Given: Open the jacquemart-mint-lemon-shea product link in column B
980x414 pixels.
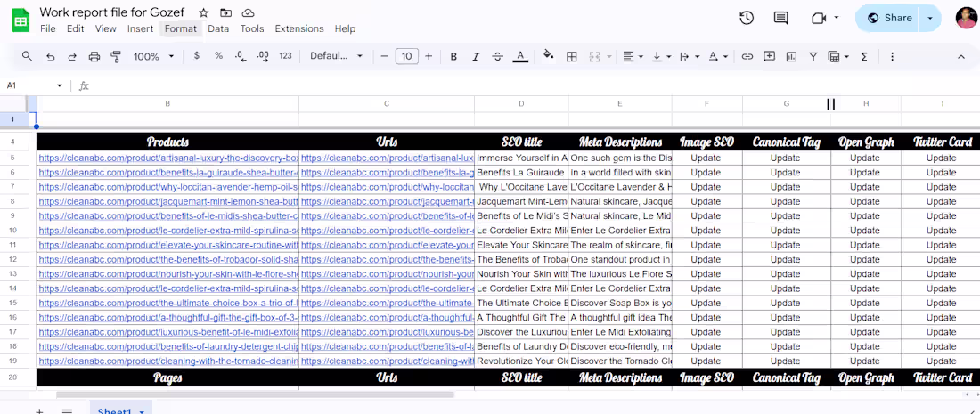Looking at the screenshot, I should (168, 201).
